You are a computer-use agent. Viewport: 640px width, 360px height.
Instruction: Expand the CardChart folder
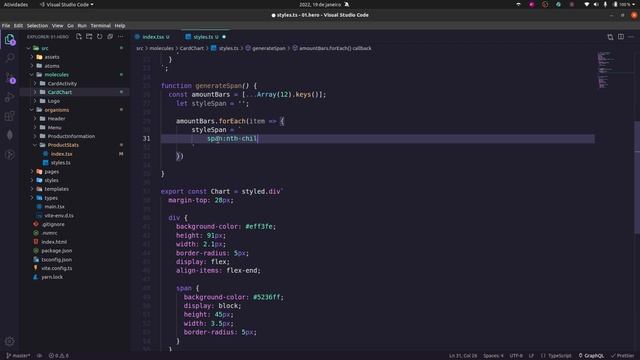point(60,92)
